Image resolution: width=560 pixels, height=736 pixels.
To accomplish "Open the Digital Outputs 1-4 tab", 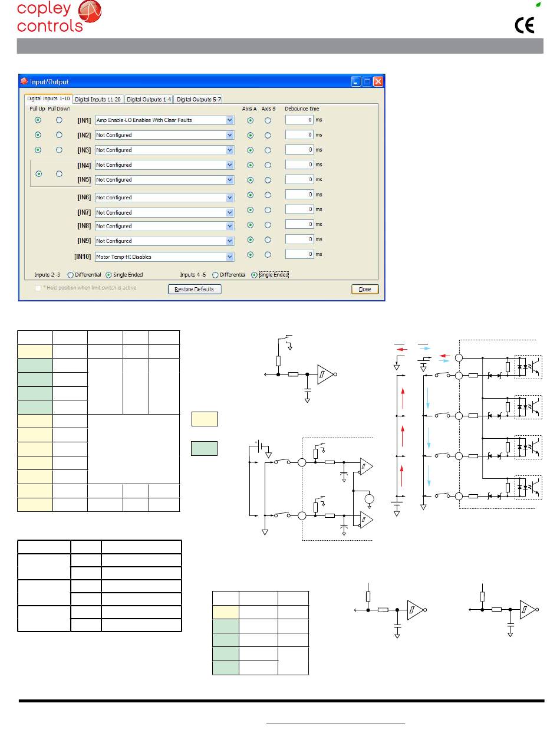I will tap(149, 99).
